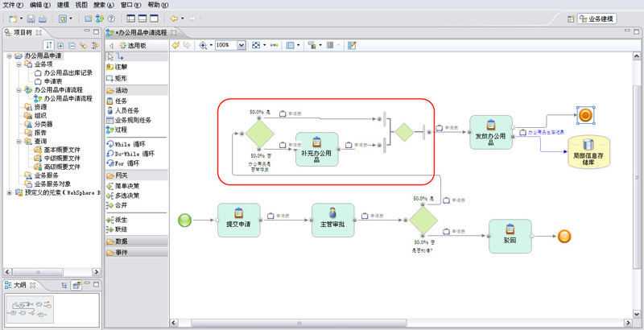Toggle link-with-editor in 项目树 toolbar
This screenshot has width=644, height=330.
click(x=95, y=45)
